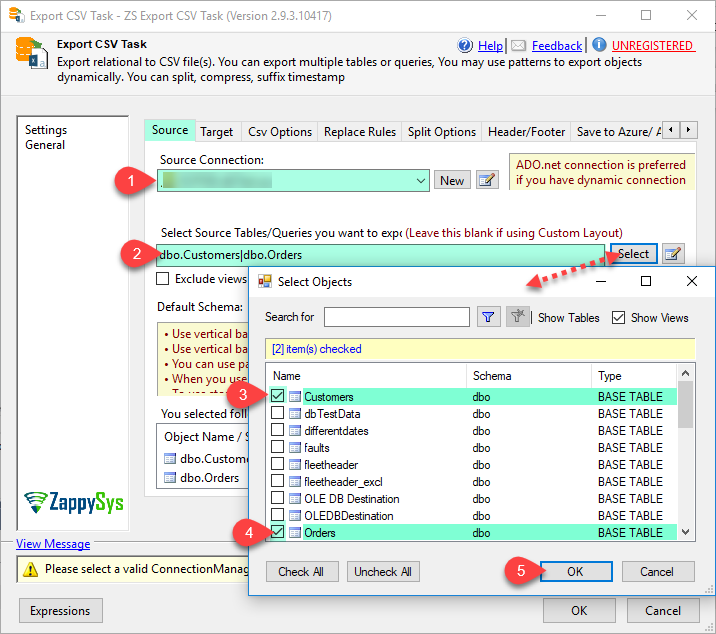Click the blue info icon beside UNREGISTERED
716x634 pixels.
click(599, 45)
